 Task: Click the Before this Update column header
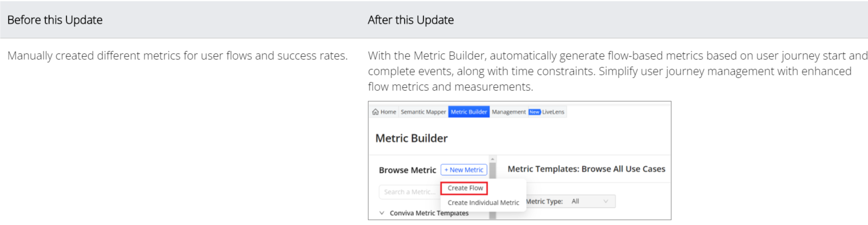[x=55, y=20]
